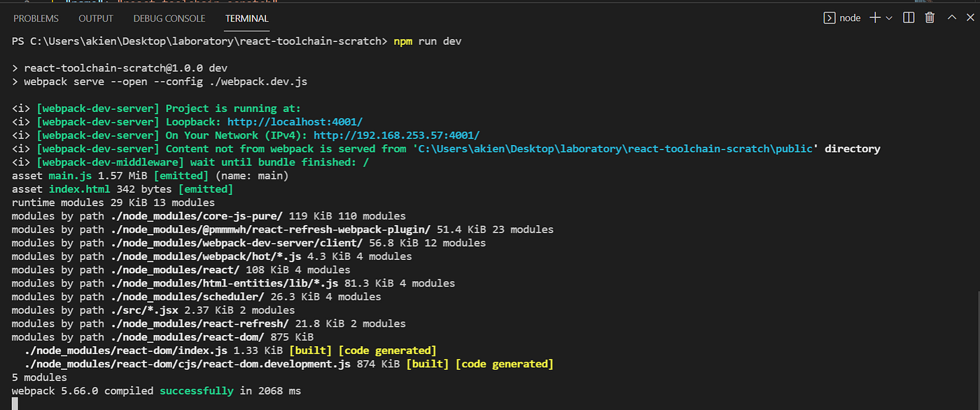Click './node_modules/react/' path
The height and width of the screenshot is (410, 980).
coord(174,270)
